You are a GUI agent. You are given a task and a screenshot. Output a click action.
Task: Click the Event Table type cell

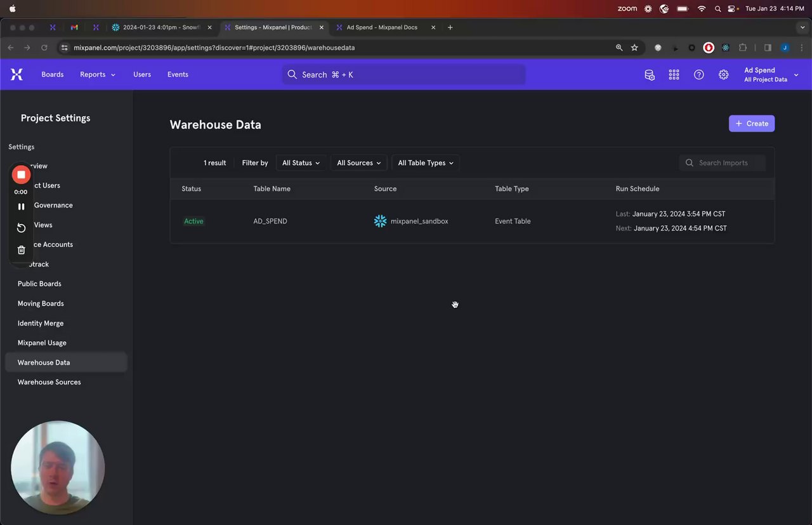[513, 221]
